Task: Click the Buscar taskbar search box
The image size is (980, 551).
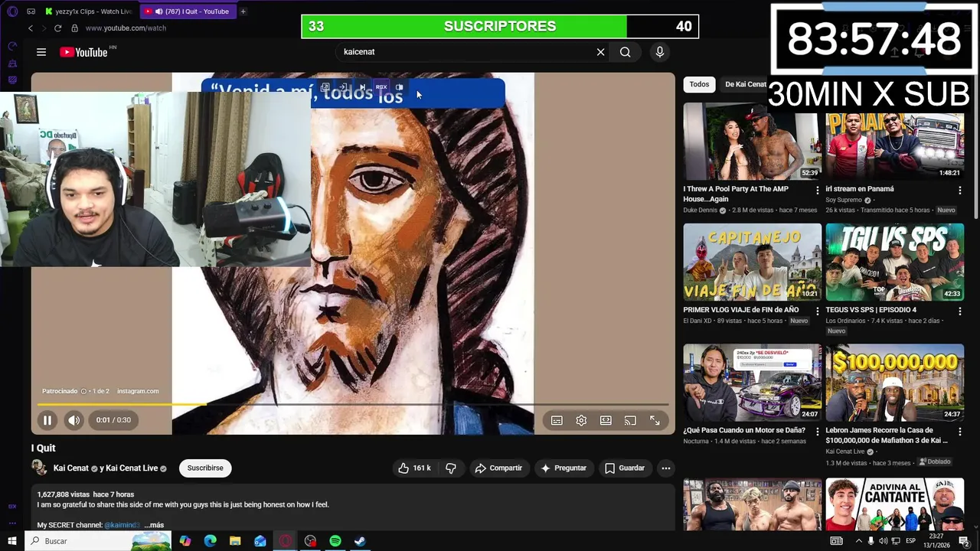Action: [x=98, y=541]
